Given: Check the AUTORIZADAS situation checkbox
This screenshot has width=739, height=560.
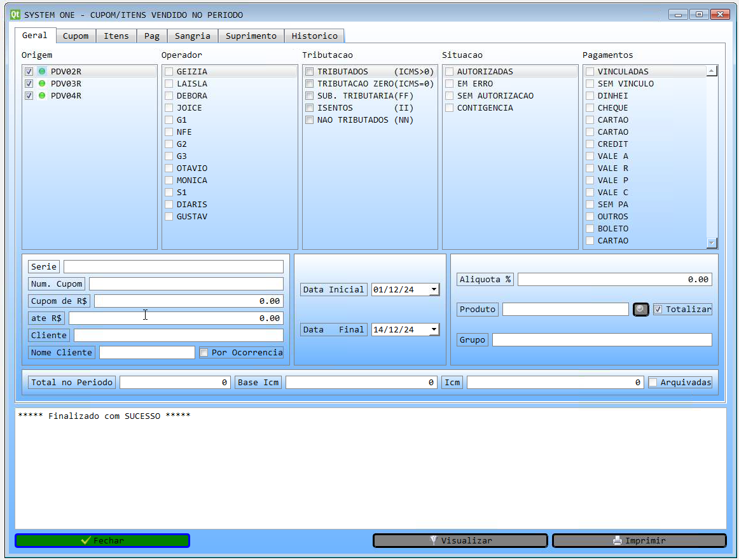Looking at the screenshot, I should click(x=450, y=72).
